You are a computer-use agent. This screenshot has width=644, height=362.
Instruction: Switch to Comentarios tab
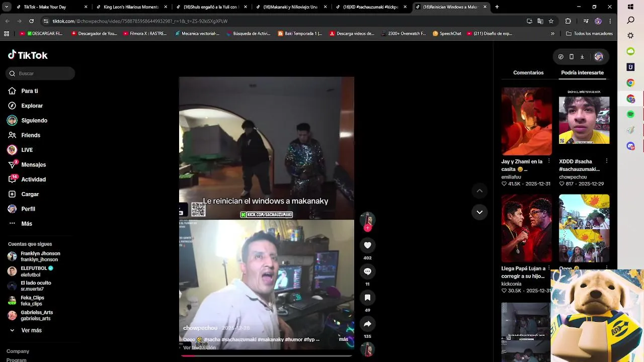528,73
